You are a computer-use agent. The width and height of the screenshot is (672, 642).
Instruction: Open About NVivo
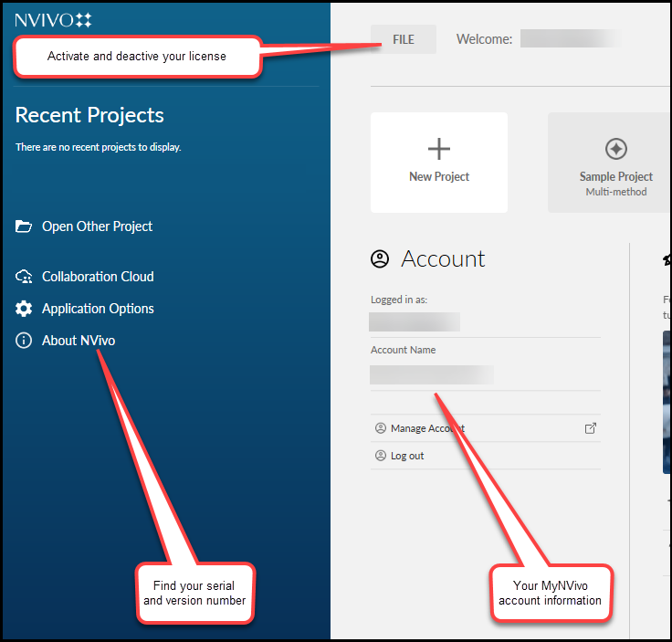(x=65, y=341)
